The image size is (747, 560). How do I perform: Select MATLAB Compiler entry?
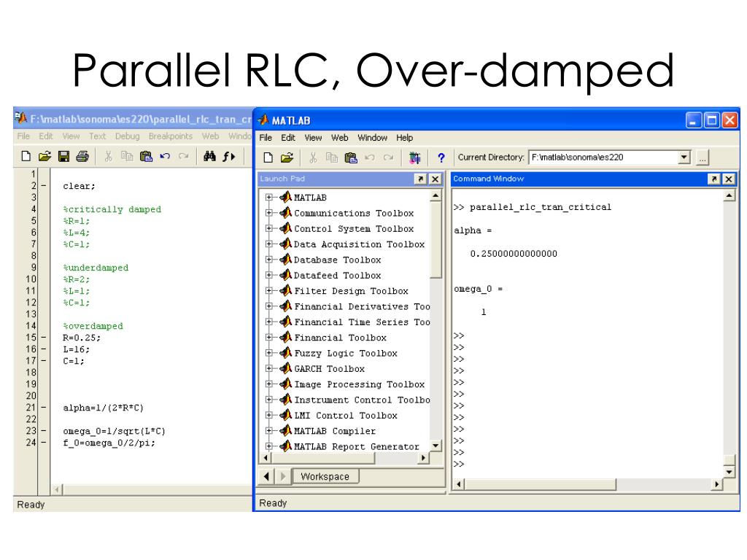coord(334,431)
